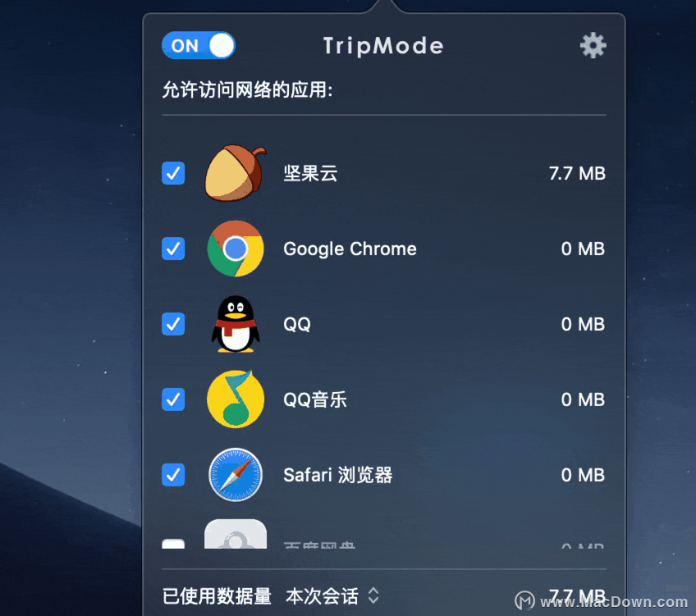This screenshot has width=696, height=616.
Task: Click the 坚果云 acorn icon
Action: point(236,173)
